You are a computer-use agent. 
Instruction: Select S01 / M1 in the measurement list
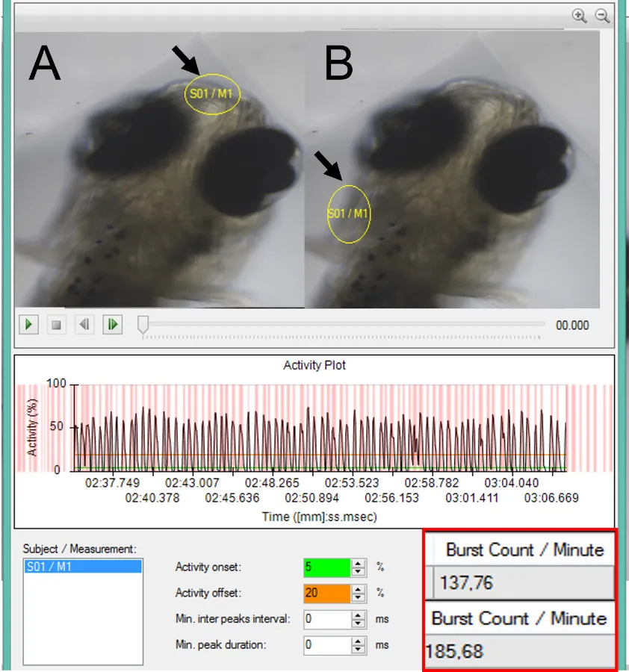[x=83, y=567]
